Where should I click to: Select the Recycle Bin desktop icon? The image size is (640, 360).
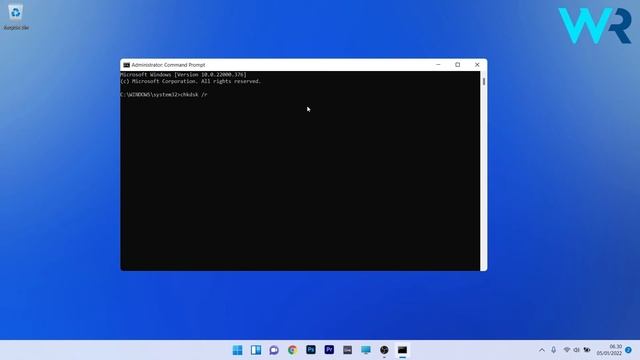[x=16, y=17]
